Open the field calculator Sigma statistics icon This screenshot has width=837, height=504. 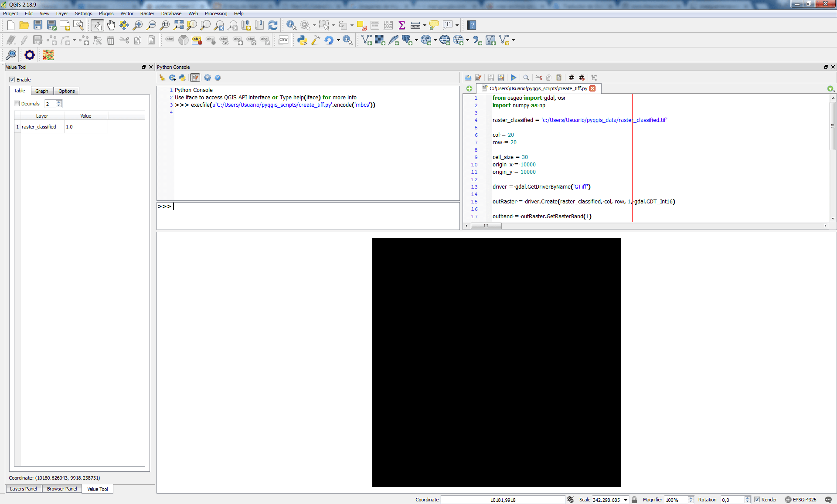[402, 25]
